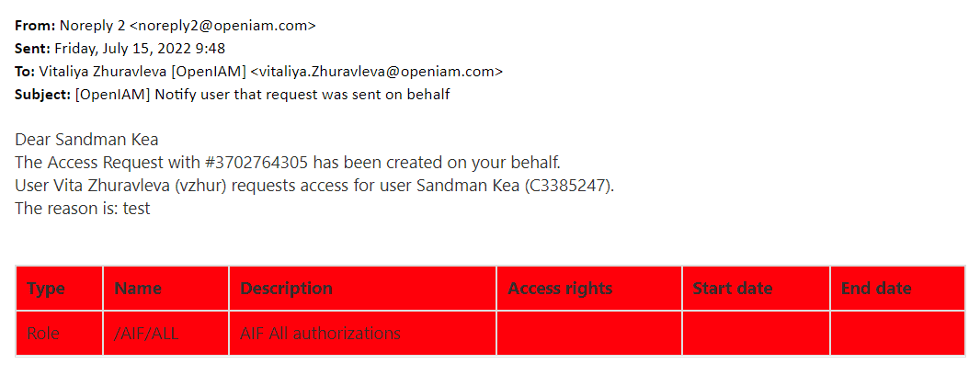Click the empty Access rights cell

pyautogui.click(x=588, y=334)
